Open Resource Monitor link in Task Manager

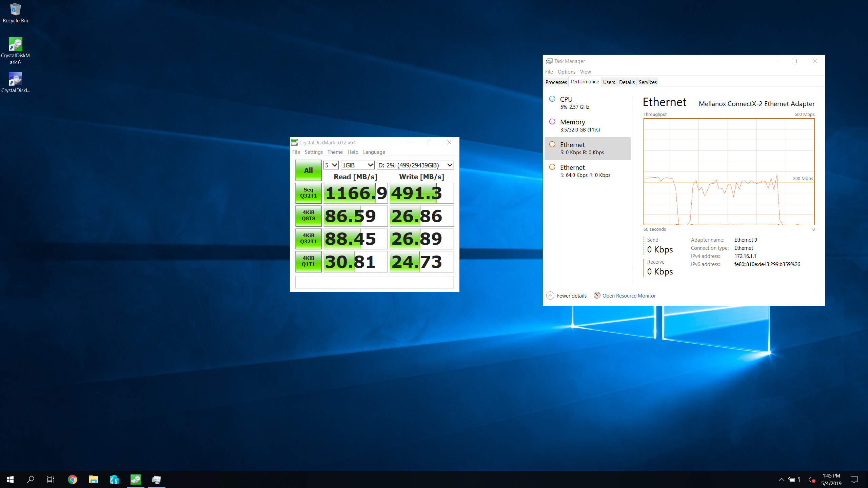[x=628, y=295]
